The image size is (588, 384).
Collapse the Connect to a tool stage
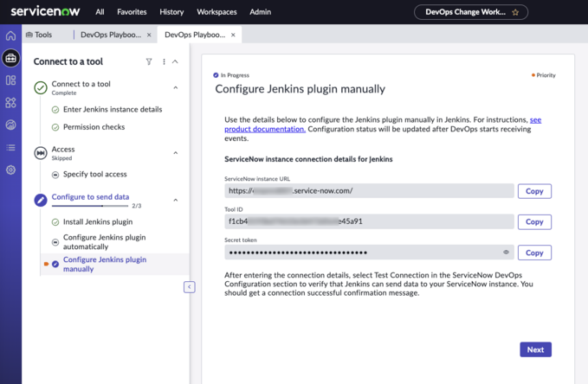[x=175, y=87]
